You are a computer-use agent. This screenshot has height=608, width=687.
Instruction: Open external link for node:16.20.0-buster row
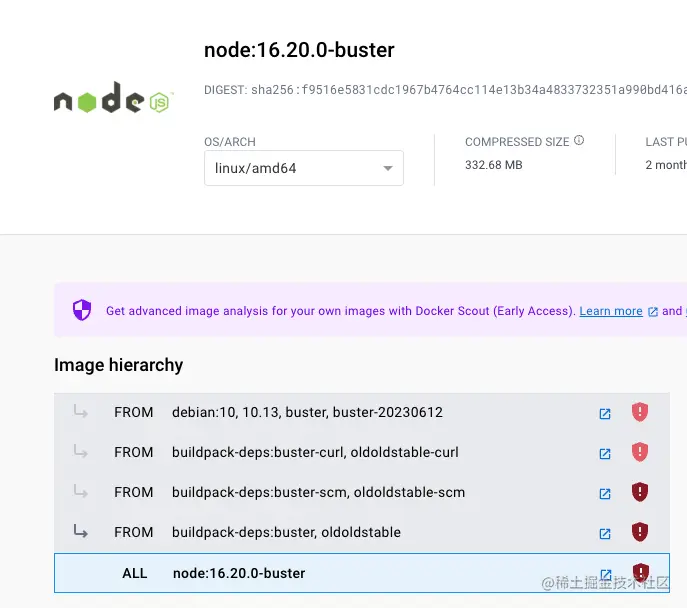pyautogui.click(x=606, y=574)
